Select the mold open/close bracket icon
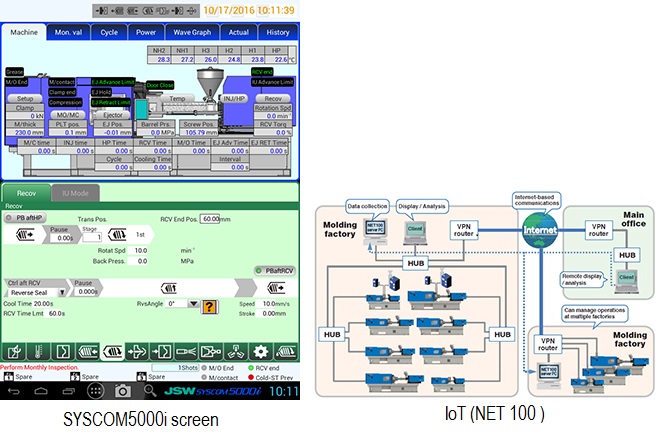This screenshot has width=663, height=438. 63,351
